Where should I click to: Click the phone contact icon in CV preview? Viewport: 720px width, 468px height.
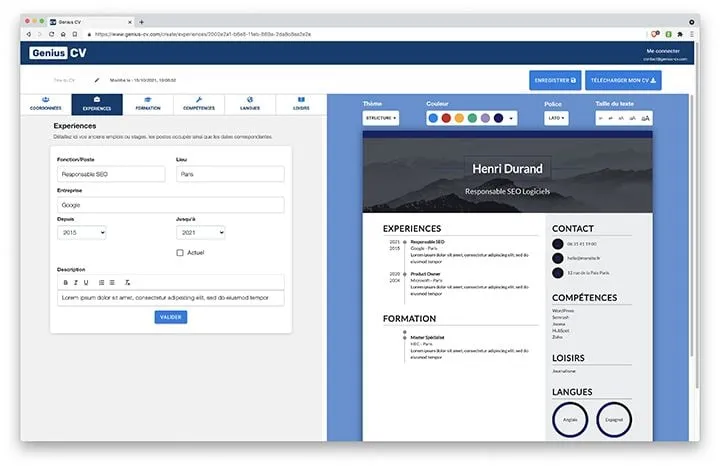point(557,244)
